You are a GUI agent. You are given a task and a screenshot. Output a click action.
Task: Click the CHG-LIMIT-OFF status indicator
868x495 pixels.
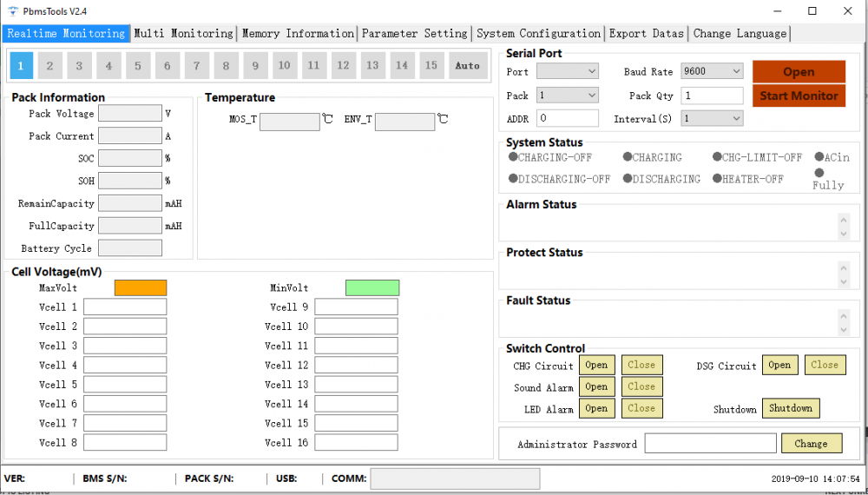(757, 157)
